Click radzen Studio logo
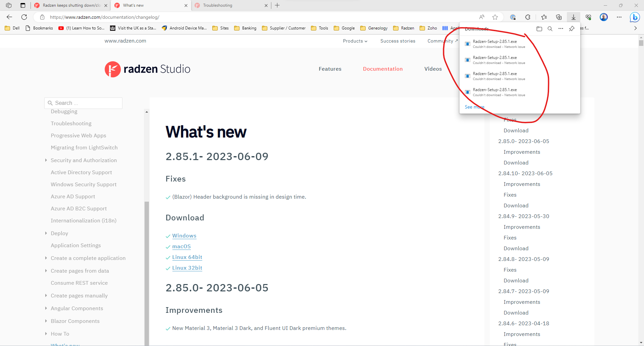Screen dimensions: 644x346 [x=147, y=69]
